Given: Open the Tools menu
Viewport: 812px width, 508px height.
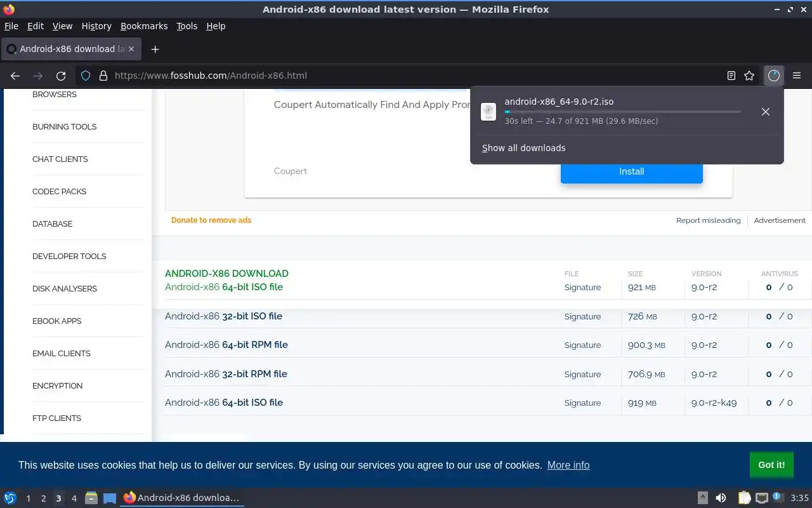Looking at the screenshot, I should [x=187, y=26].
